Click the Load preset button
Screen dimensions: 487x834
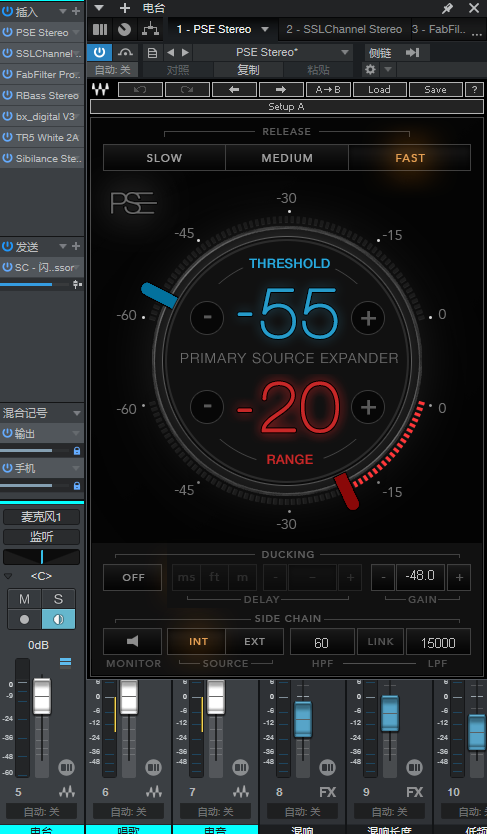[380, 89]
